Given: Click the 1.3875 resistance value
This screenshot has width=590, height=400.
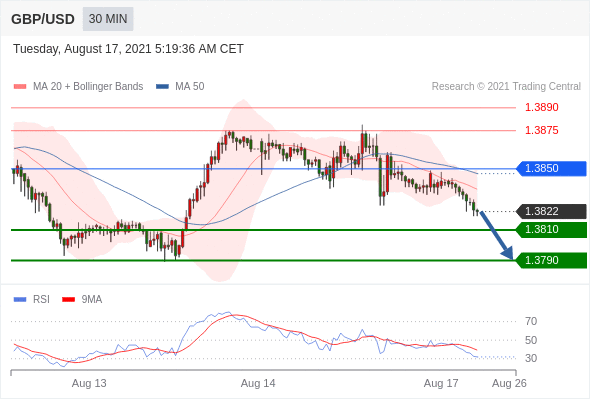Looking at the screenshot, I should (541, 131).
